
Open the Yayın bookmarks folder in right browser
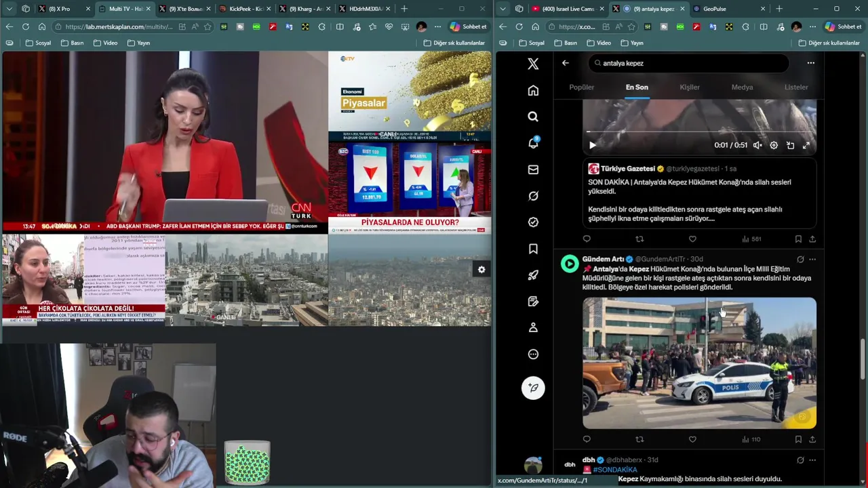coord(631,43)
